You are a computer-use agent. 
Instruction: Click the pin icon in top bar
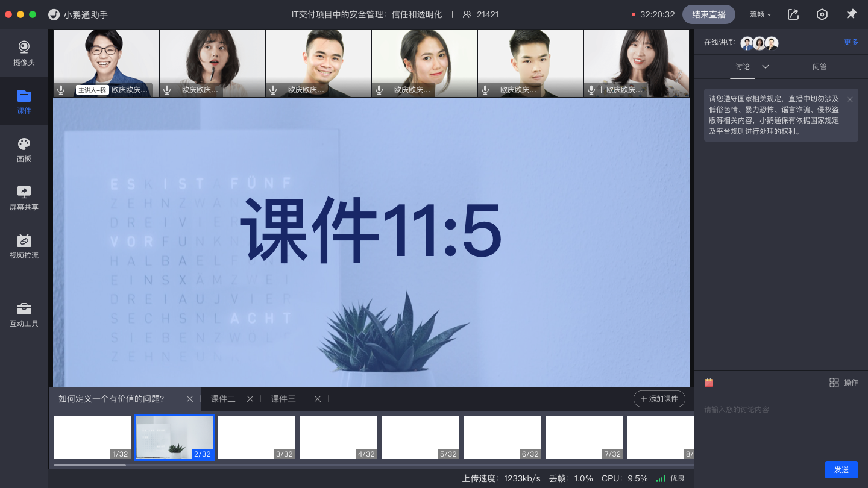point(851,14)
